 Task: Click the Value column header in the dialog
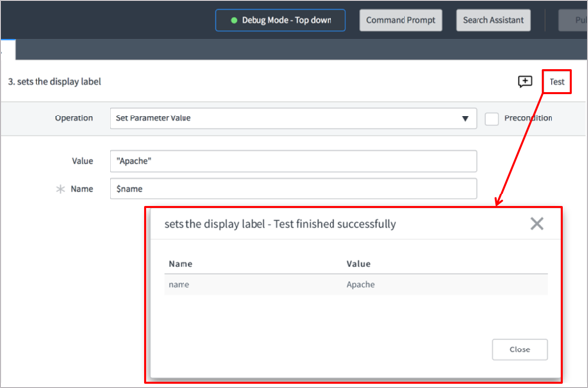(x=358, y=264)
